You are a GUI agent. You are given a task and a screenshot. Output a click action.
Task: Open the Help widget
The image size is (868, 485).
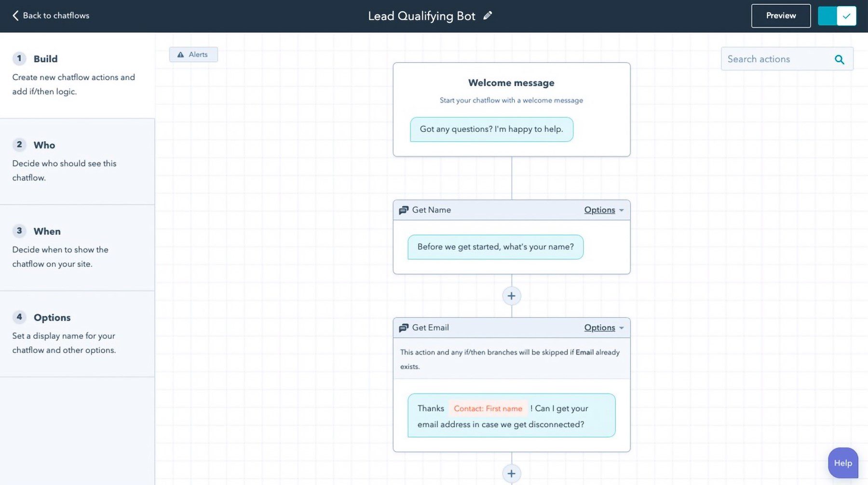pos(842,462)
